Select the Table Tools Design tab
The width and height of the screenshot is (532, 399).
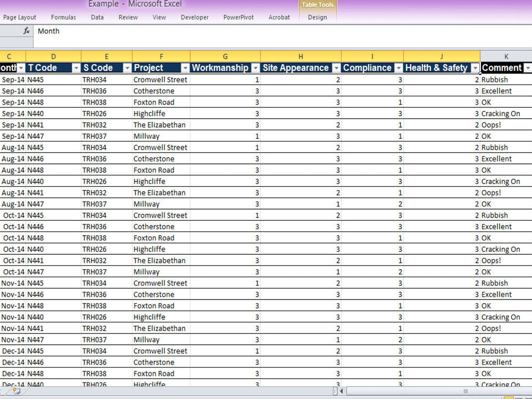(317, 18)
